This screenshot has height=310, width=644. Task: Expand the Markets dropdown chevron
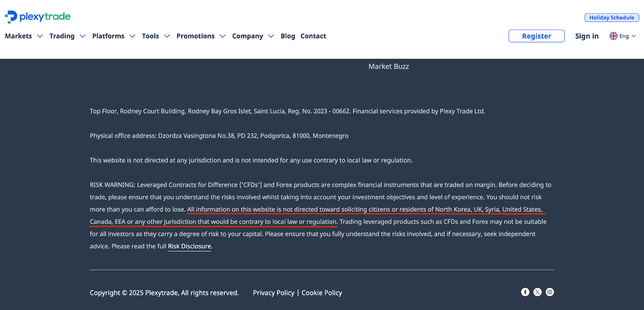tap(40, 36)
